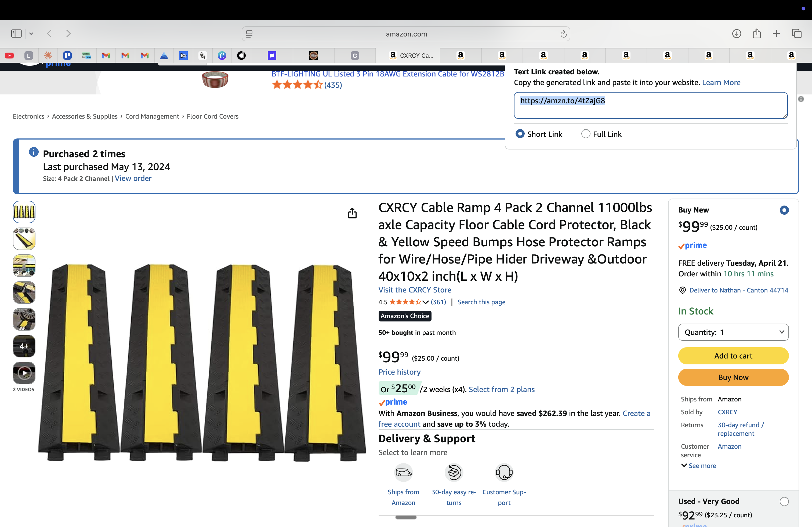
Task: Open the Learn More link
Action: 721,82
